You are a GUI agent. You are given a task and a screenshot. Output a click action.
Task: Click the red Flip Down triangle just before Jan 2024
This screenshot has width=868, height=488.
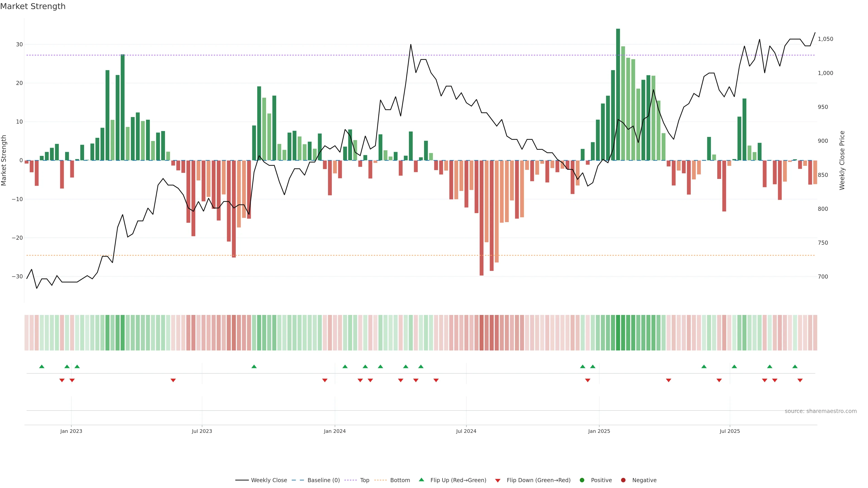point(325,380)
